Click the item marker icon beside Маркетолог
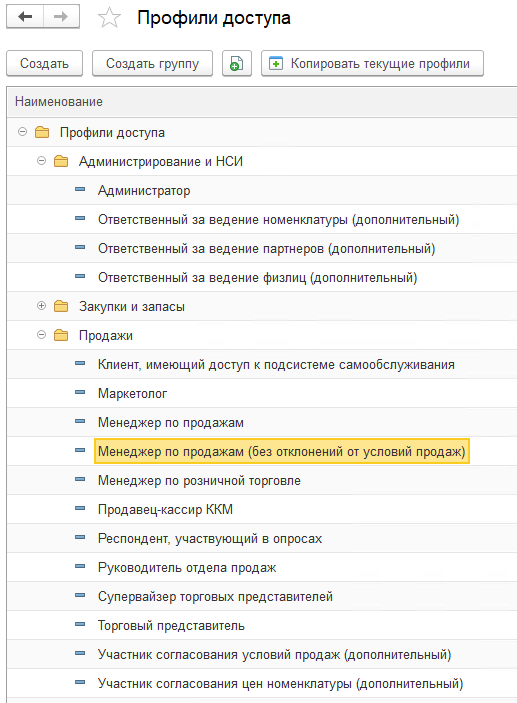Viewport: 517px width, 703px height. [x=80, y=392]
